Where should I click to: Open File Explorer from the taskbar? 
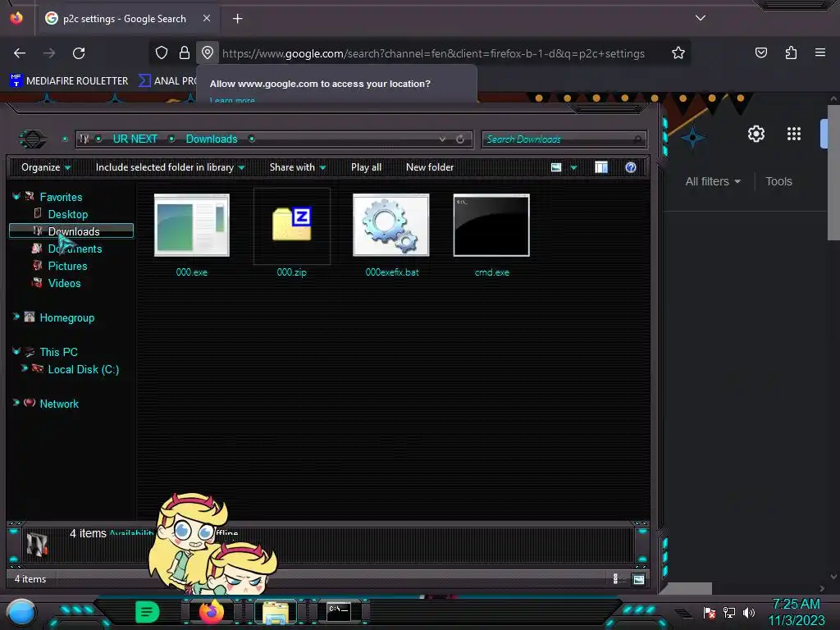pos(276,612)
